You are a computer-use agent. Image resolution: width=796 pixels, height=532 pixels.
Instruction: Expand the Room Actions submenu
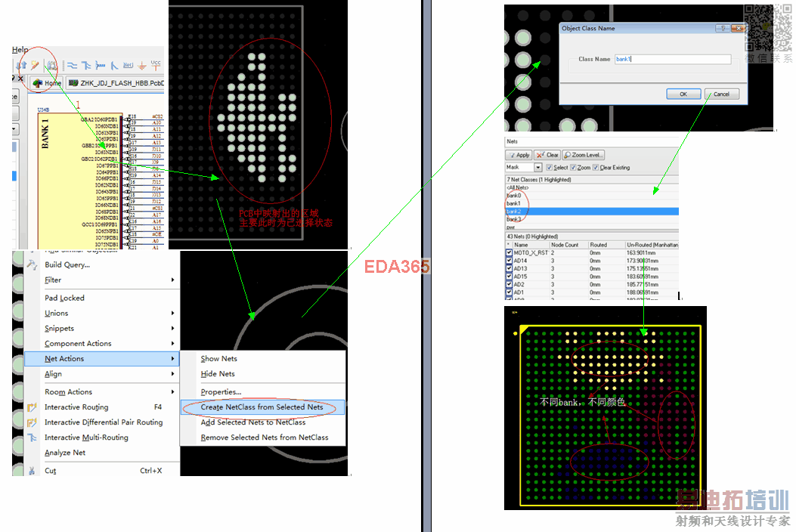point(172,392)
